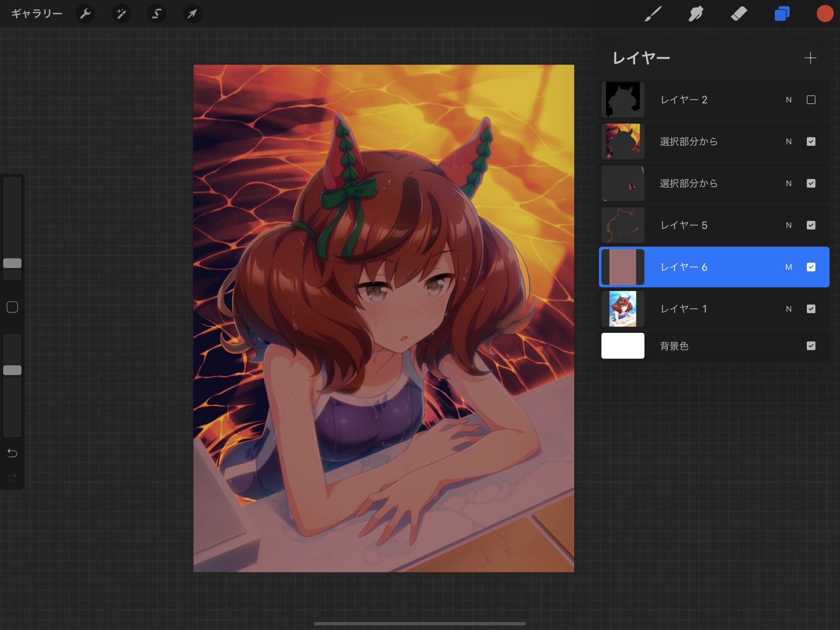Open the Actions wrench menu
This screenshot has height=630, width=840.
(x=85, y=14)
